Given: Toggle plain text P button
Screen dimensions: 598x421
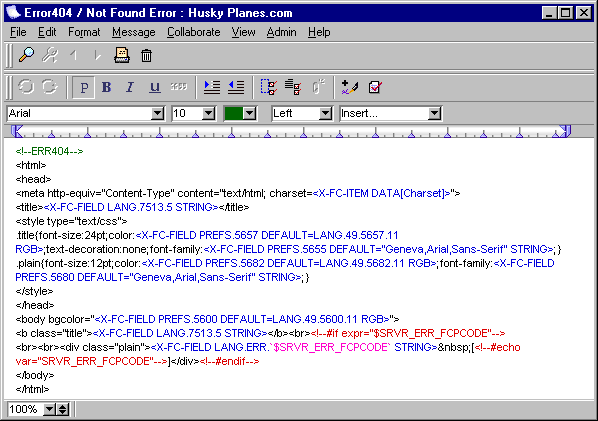Looking at the screenshot, I should pos(84,87).
